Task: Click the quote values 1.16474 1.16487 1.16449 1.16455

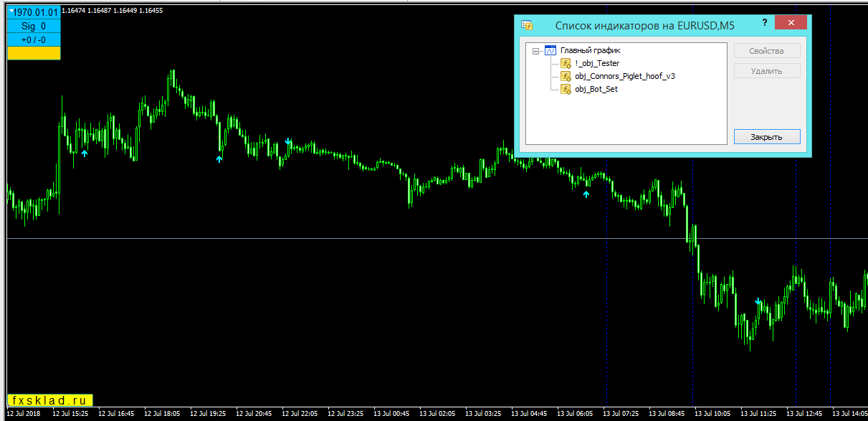Action: coord(113,11)
